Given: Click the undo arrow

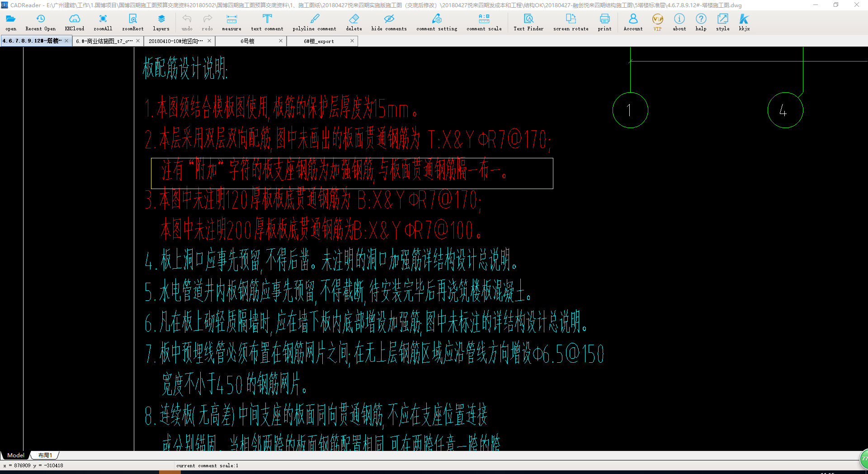Looking at the screenshot, I should 187,22.
